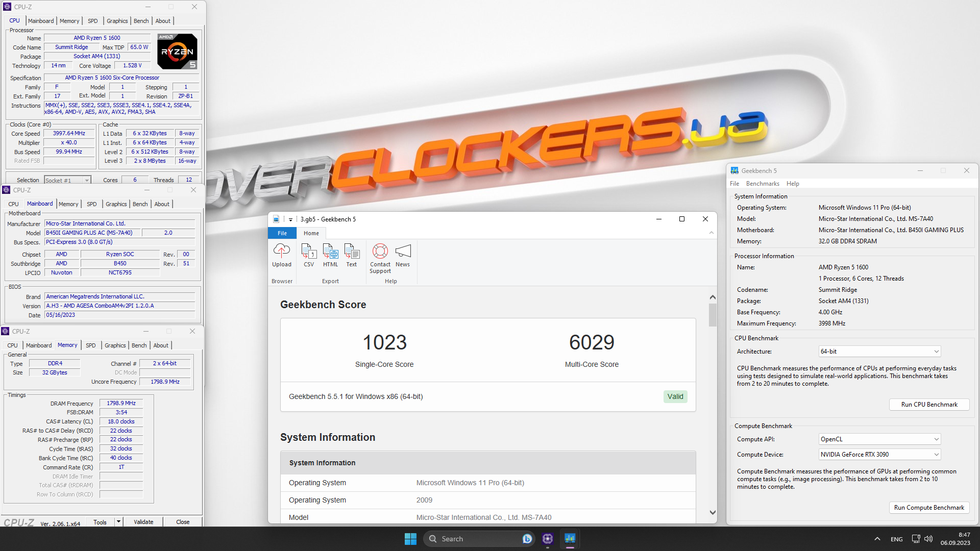Open the Benchmarks menu
This screenshot has width=980, height=551.
pyautogui.click(x=763, y=184)
